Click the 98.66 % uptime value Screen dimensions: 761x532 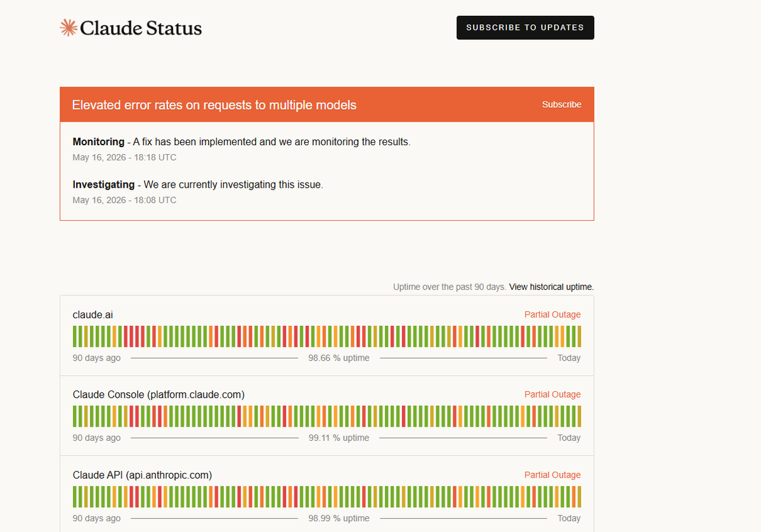click(339, 358)
